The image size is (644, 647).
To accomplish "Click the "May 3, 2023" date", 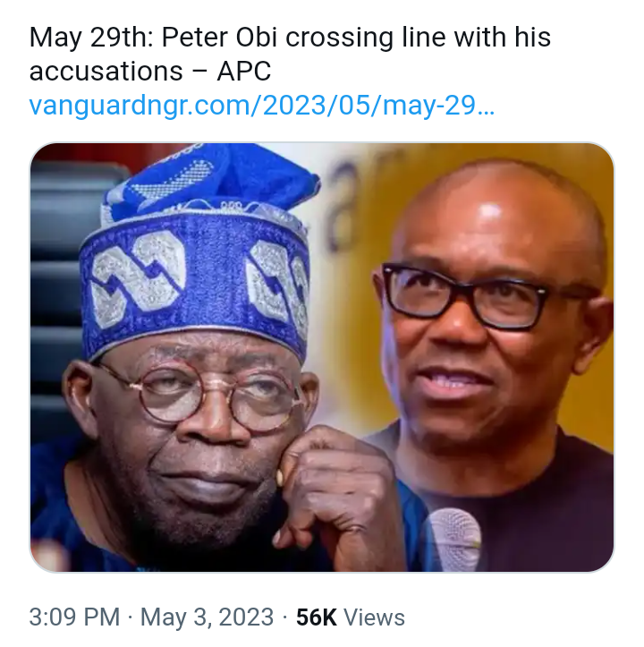I will pos(207,617).
